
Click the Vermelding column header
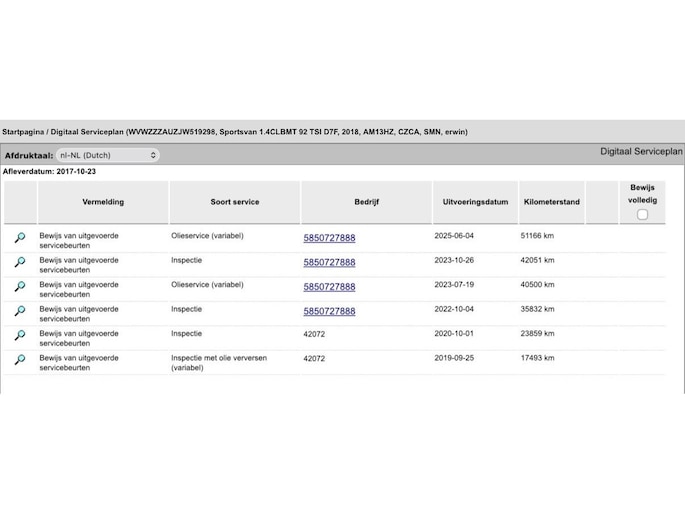point(103,202)
